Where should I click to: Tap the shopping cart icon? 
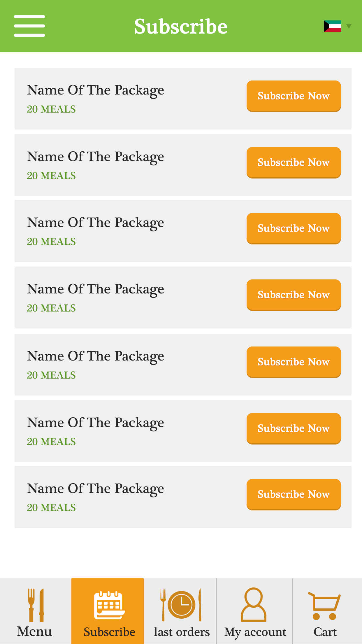(x=324, y=605)
